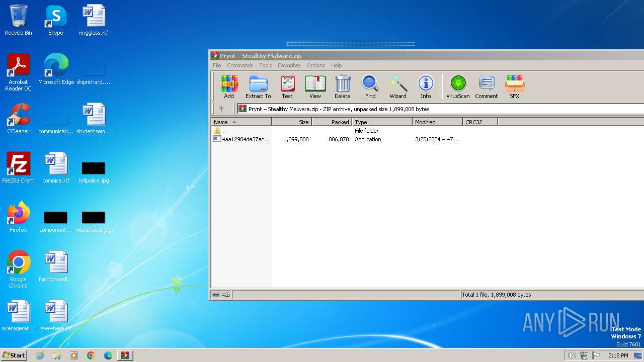Click the SFX toolbar icon
644x362 pixels.
[515, 87]
